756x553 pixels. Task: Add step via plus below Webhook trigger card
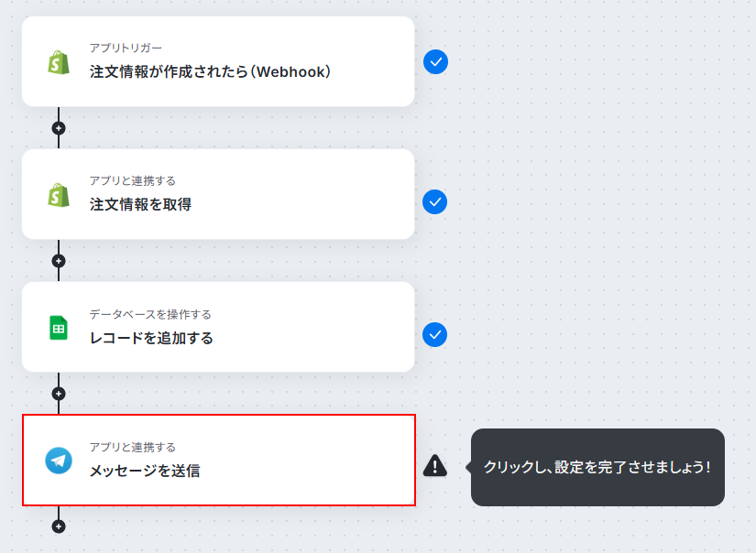tap(59, 128)
